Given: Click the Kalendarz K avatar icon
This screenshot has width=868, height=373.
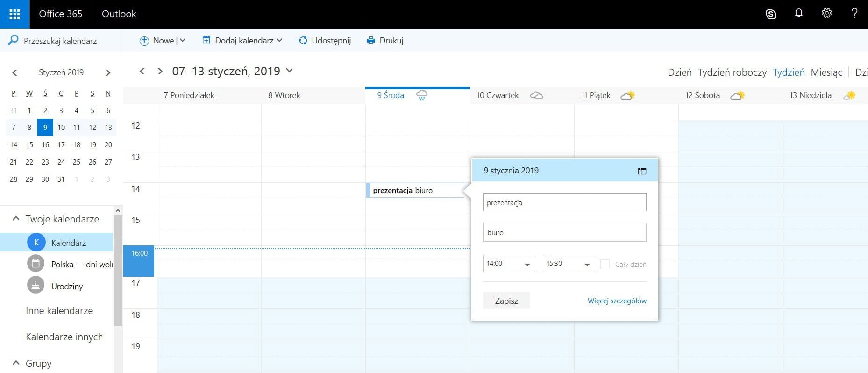Looking at the screenshot, I should [36, 243].
